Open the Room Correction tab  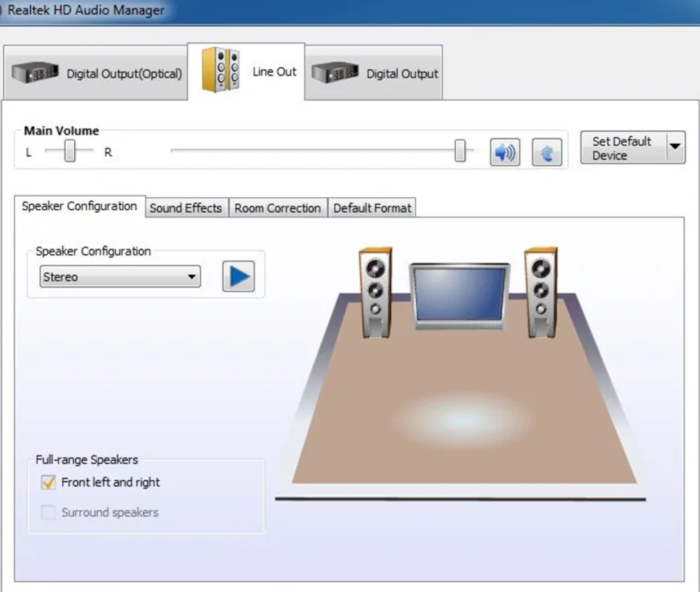(x=278, y=208)
